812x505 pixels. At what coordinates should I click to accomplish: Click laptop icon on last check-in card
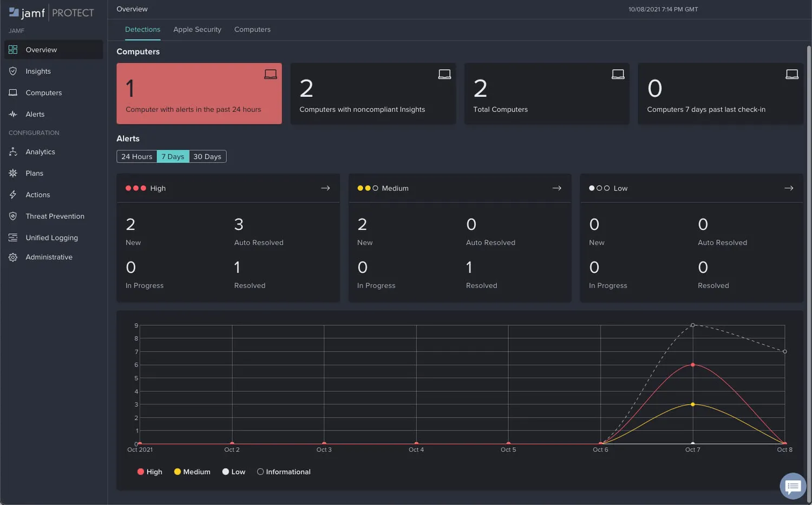pyautogui.click(x=792, y=74)
